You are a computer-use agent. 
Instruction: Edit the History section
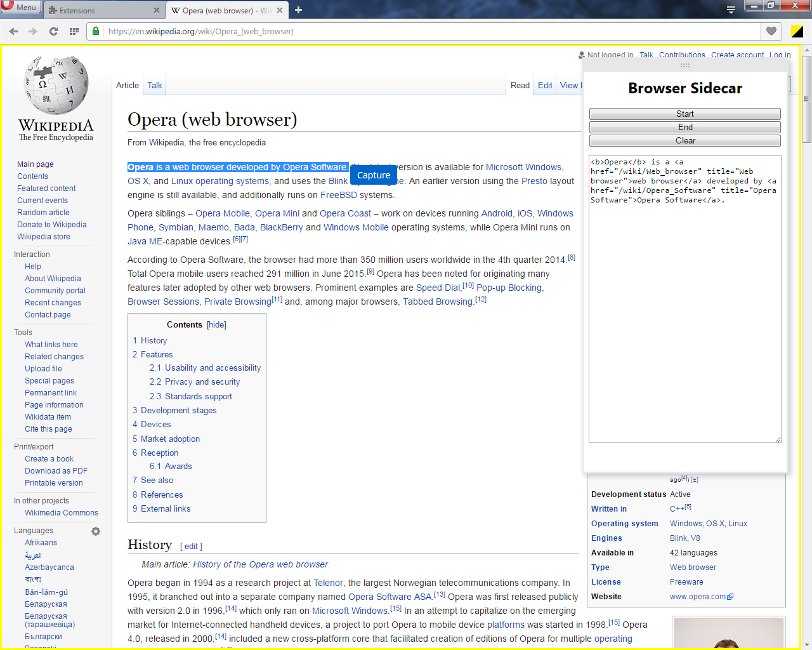tap(191, 547)
